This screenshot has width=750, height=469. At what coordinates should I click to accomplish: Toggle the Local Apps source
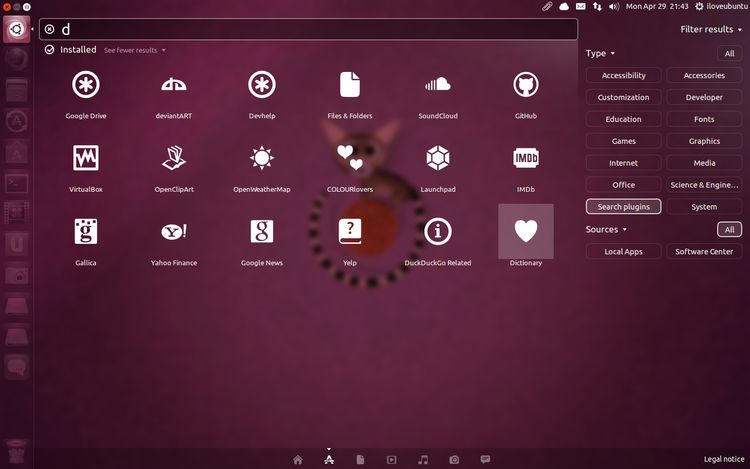point(623,251)
